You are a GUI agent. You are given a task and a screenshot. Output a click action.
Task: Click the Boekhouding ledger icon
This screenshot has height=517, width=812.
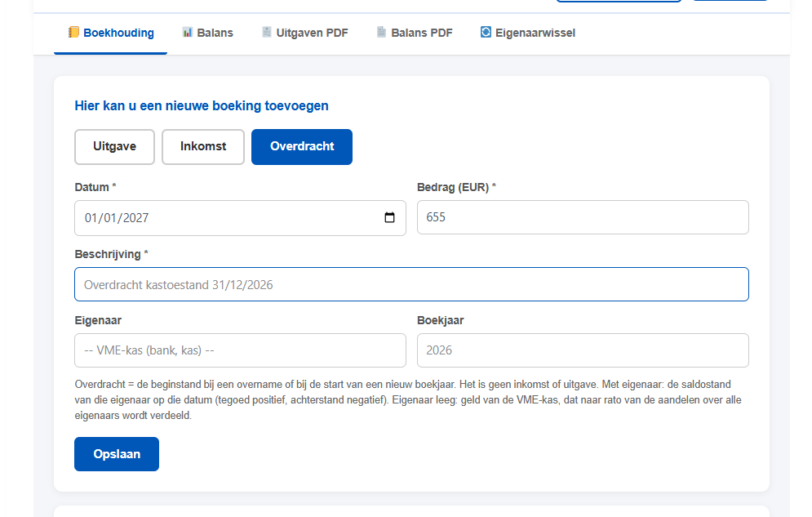coord(73,33)
